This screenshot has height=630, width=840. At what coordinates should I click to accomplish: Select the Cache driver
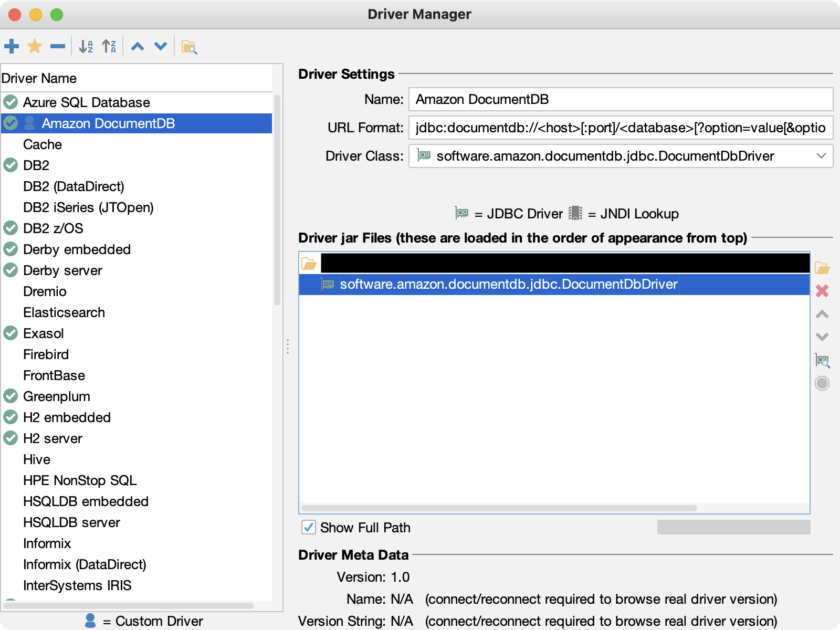pyautogui.click(x=136, y=144)
